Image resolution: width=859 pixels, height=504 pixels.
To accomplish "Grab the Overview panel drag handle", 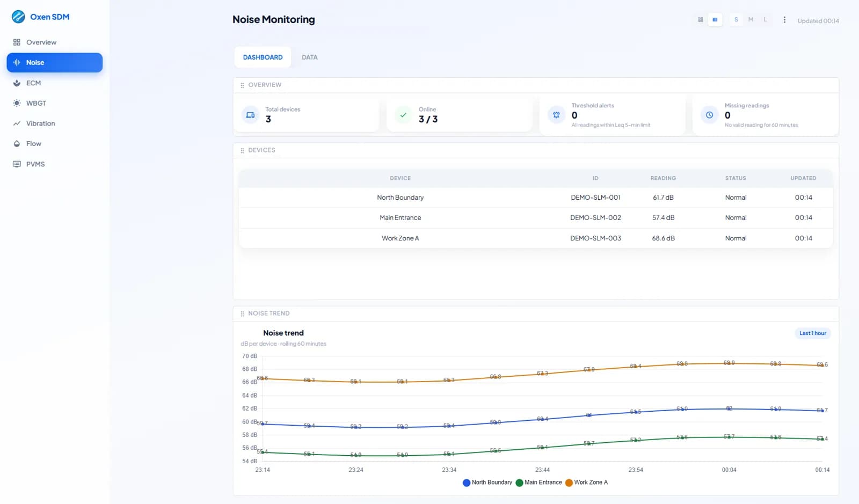I will (x=242, y=85).
